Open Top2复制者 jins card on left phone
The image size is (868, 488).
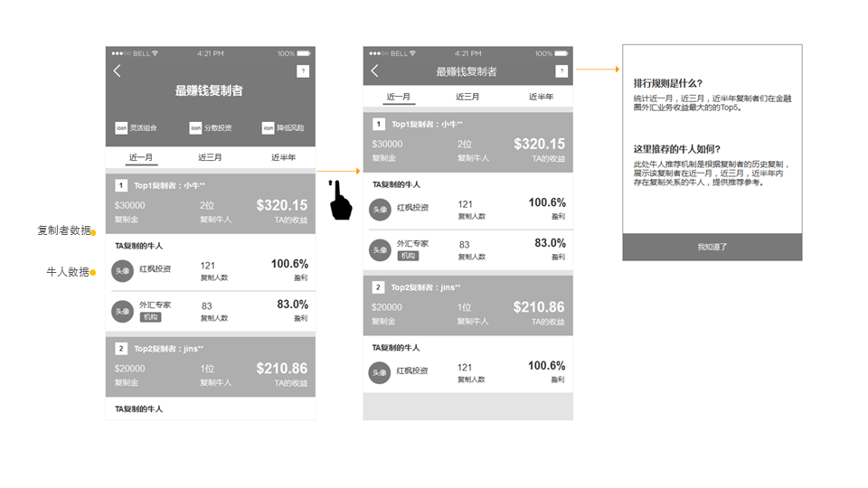[x=211, y=367]
